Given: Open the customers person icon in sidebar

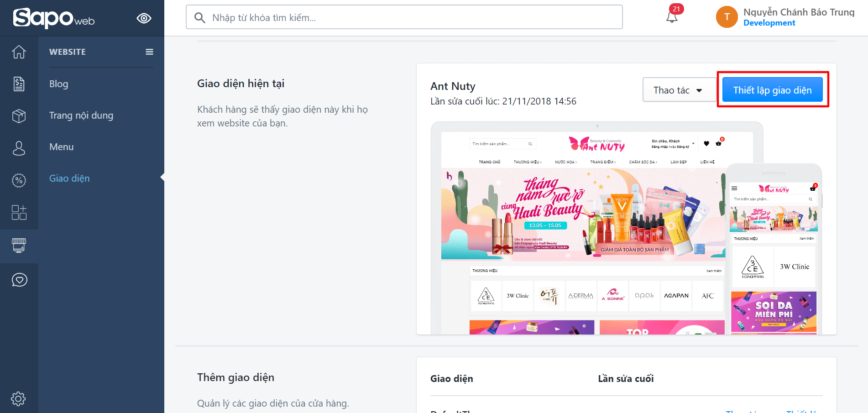Looking at the screenshot, I should coord(19,148).
